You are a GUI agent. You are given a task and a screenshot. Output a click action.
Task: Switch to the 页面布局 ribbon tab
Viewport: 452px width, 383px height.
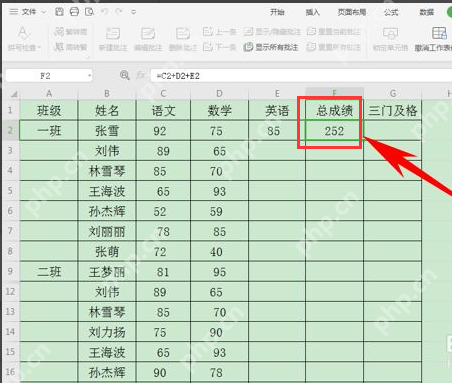click(x=352, y=12)
